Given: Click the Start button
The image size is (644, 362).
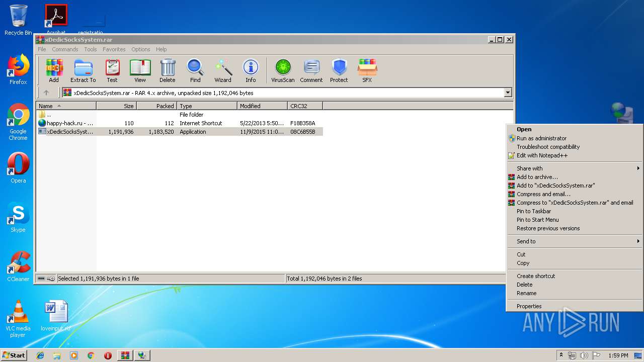Looking at the screenshot, I should point(14,355).
